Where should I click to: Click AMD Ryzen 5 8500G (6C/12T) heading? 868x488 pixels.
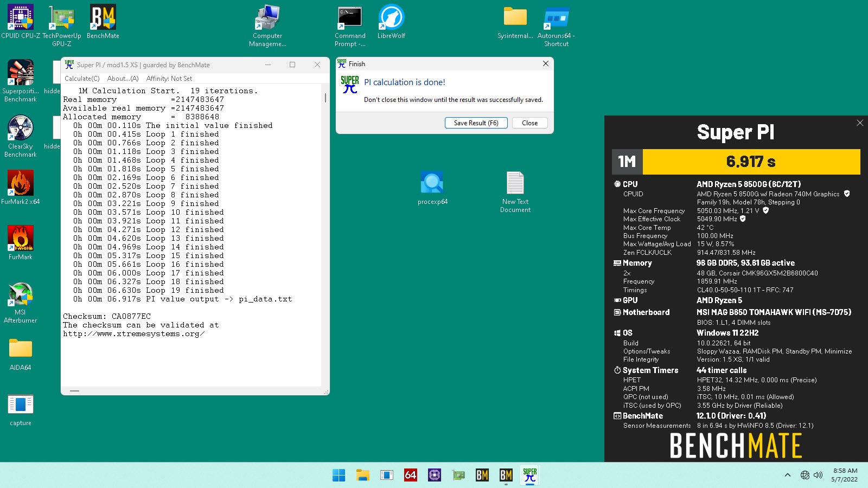pos(749,184)
